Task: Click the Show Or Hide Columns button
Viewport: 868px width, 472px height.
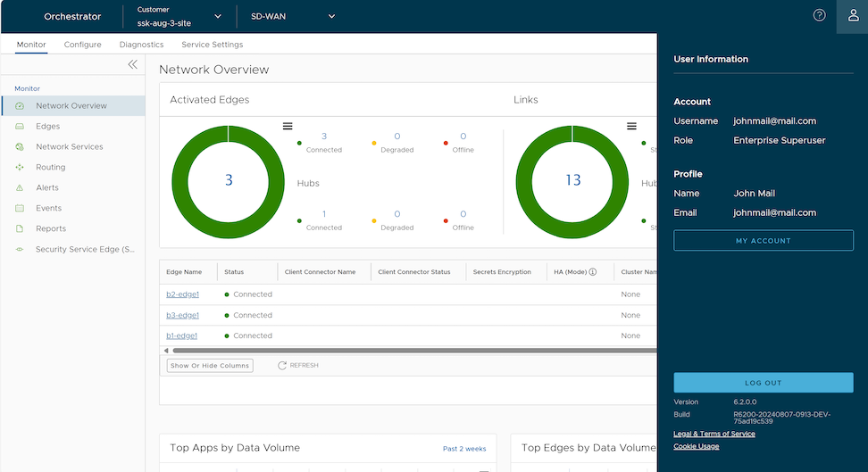Action: click(210, 366)
